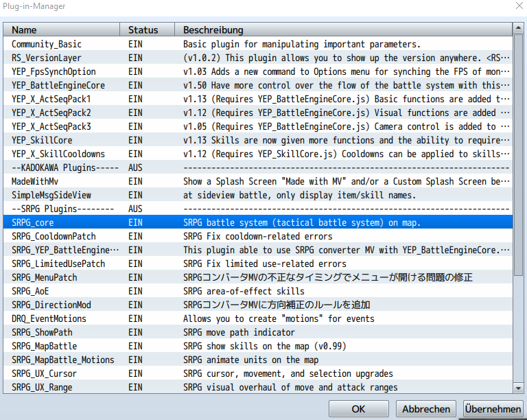Screen dimensions: 527x420
Task: Click description 'SRPG move path indicator'
Action: pos(239,332)
